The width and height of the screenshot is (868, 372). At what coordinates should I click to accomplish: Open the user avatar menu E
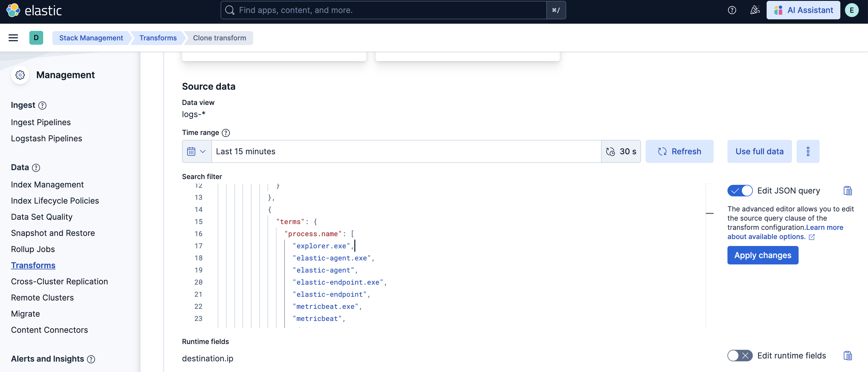(x=852, y=10)
